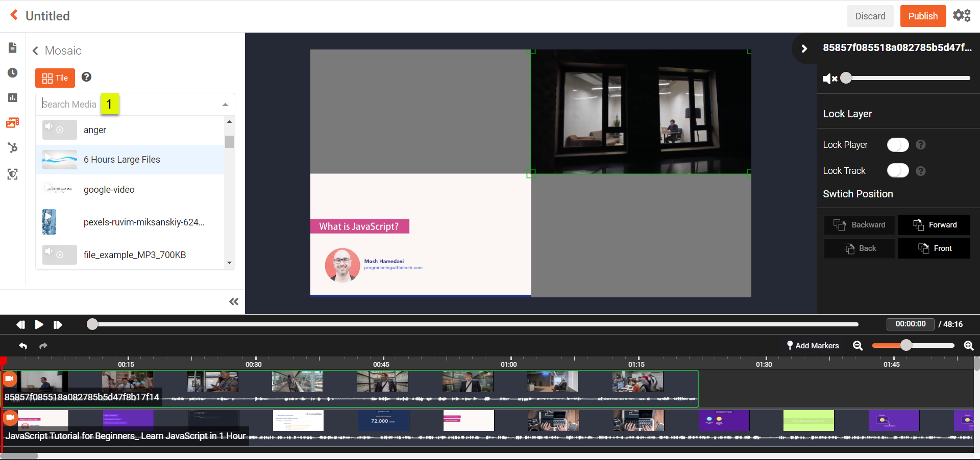Toggle the Lock Track switch
Image resolution: width=980 pixels, height=460 pixels.
point(897,171)
